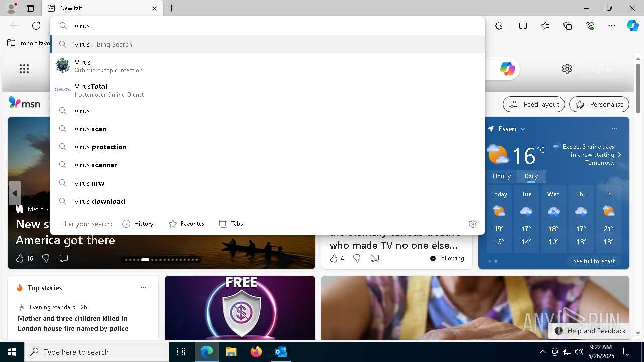
Task: Select virus - Bing Search suggestion
Action: pyautogui.click(x=267, y=44)
